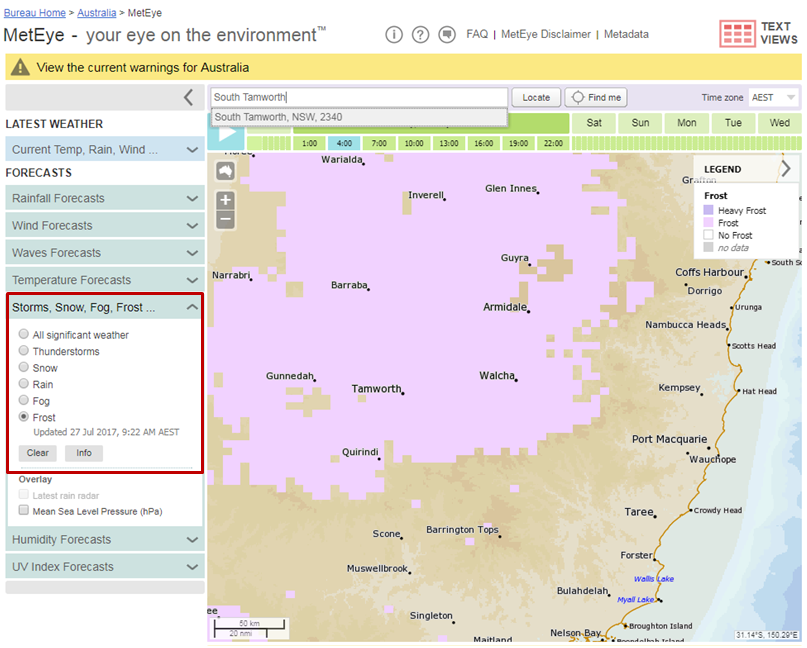Jump to the 1:00 time slot
Viewport: 807px width, 648px height.
point(309,143)
